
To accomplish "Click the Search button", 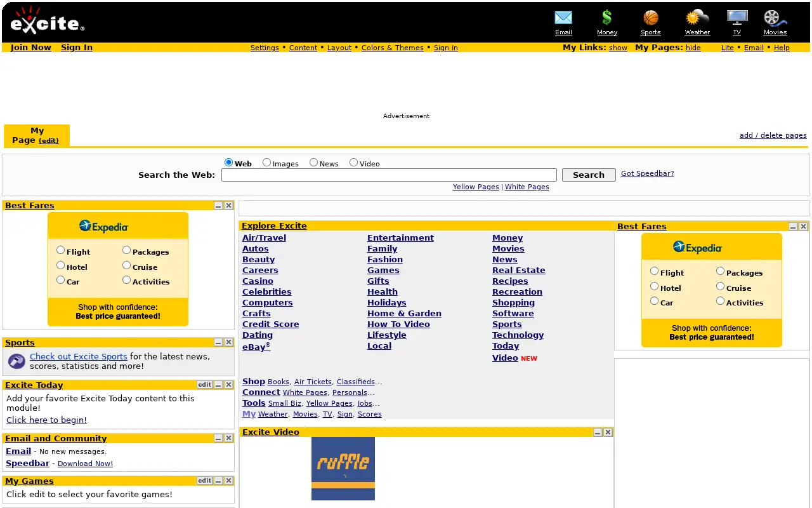I will click(x=589, y=175).
